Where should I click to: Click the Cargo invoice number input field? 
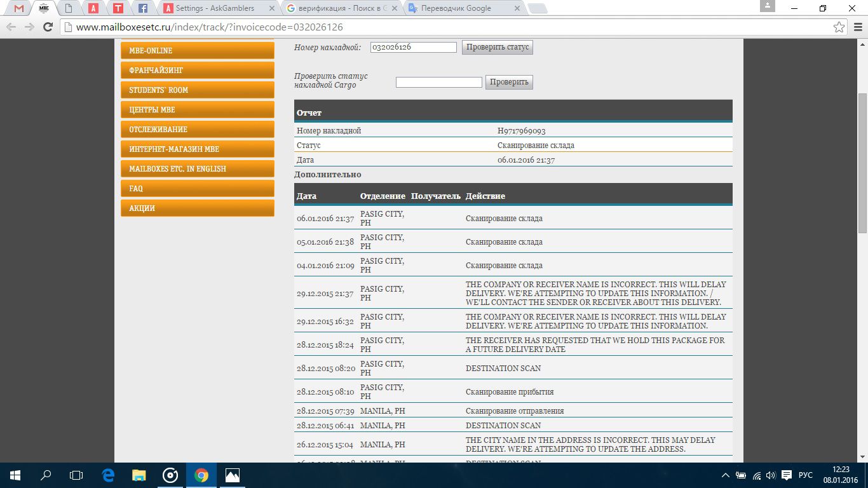(x=439, y=82)
